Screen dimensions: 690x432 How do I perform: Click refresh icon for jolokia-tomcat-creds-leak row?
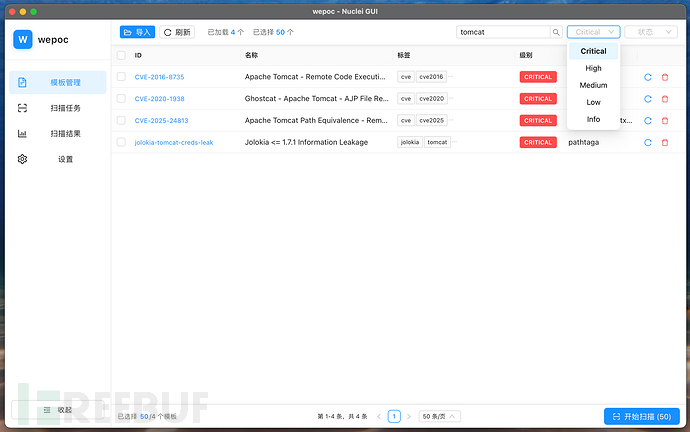pos(648,143)
